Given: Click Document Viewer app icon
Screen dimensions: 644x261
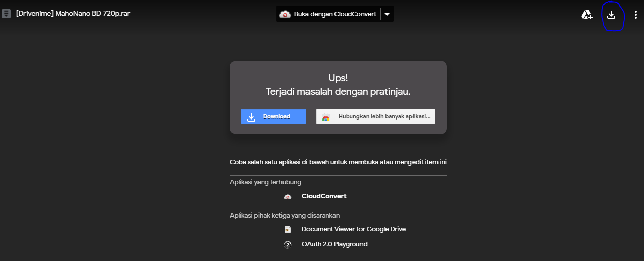Looking at the screenshot, I should [288, 229].
